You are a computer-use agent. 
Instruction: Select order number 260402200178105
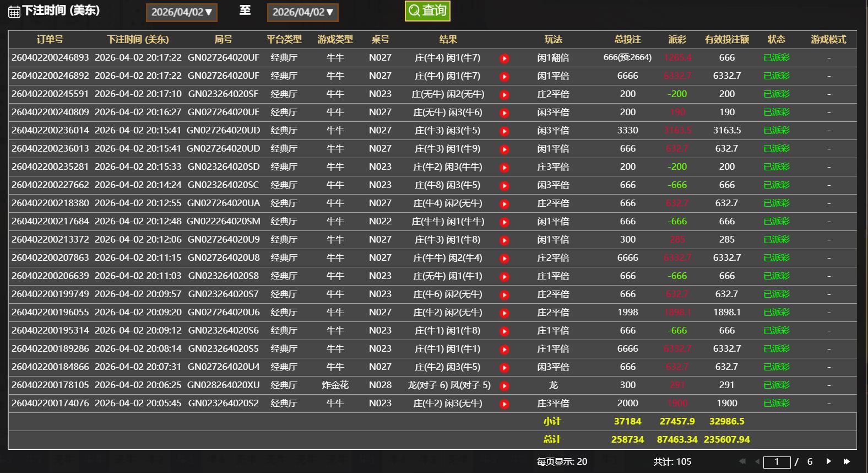(50, 385)
